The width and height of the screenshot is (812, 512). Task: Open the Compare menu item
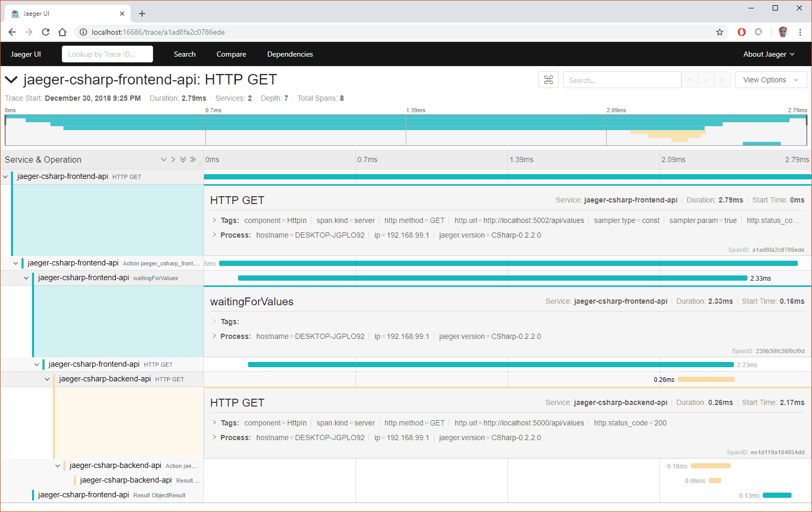[x=231, y=54]
